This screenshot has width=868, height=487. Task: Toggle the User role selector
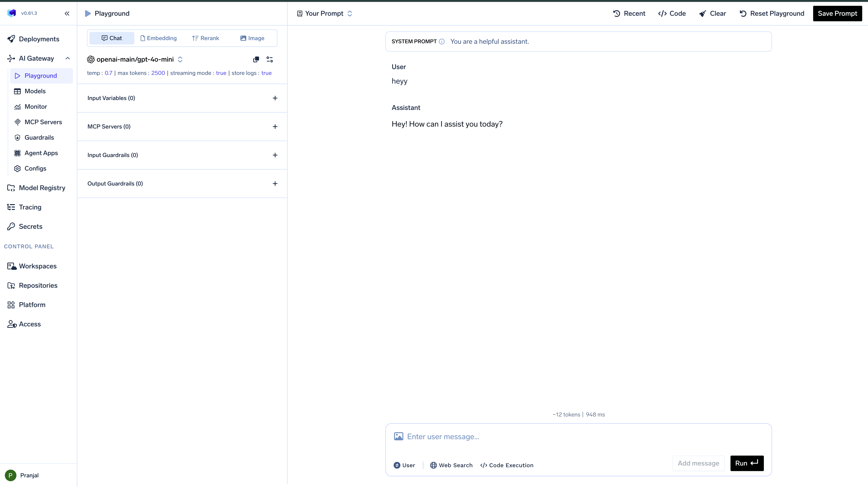404,466
